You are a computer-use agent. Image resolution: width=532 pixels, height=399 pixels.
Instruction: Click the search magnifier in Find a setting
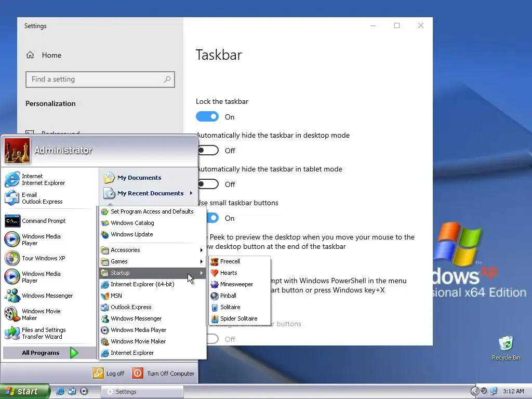(167, 79)
